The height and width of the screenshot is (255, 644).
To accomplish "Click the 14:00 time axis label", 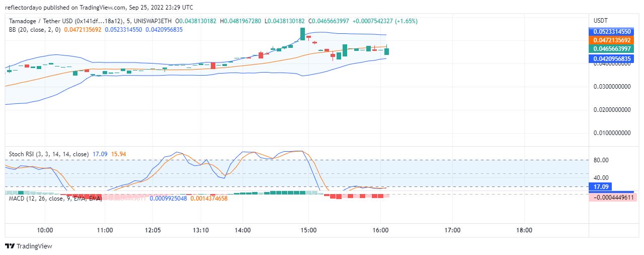I will tap(243, 230).
